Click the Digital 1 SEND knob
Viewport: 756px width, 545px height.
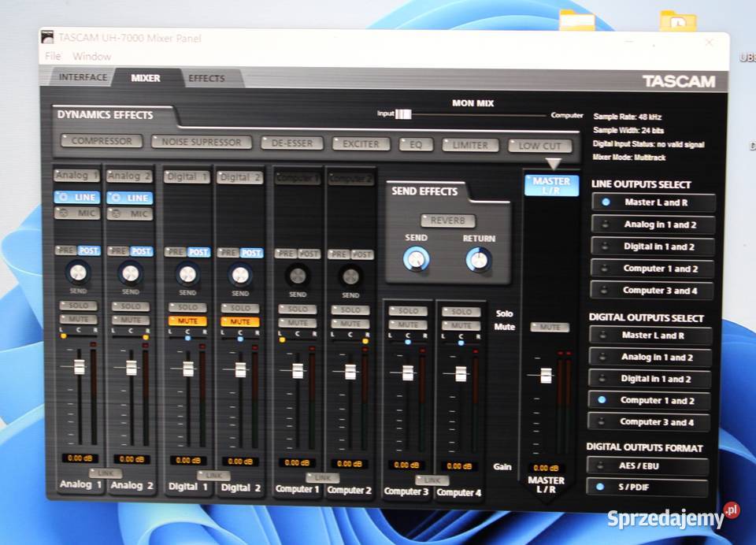(187, 274)
